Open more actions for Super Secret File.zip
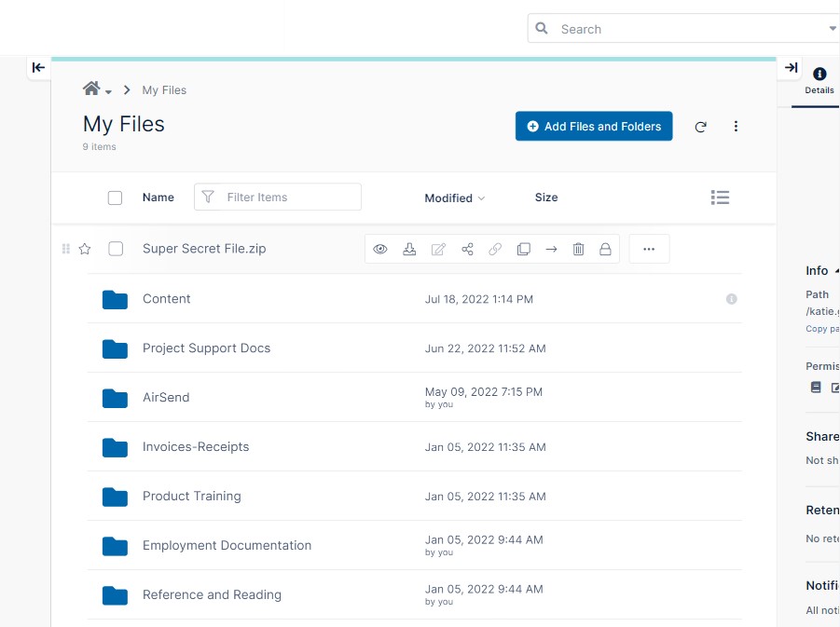Screen dimensions: 840x627 (649, 249)
